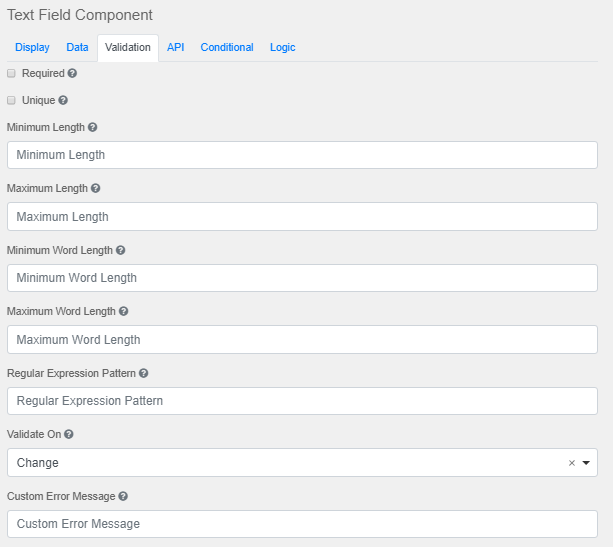Image resolution: width=613 pixels, height=547 pixels.
Task: Click Regular Expression Pattern help icon
Action: click(x=144, y=373)
